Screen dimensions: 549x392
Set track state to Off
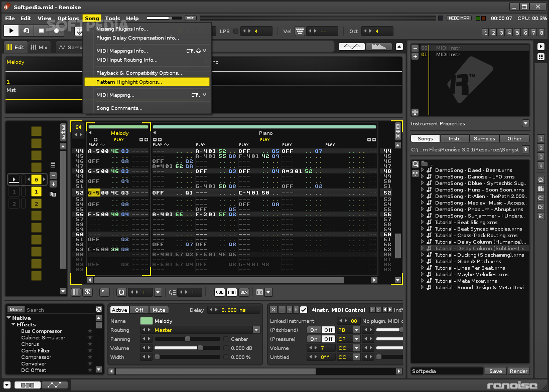[x=139, y=310]
